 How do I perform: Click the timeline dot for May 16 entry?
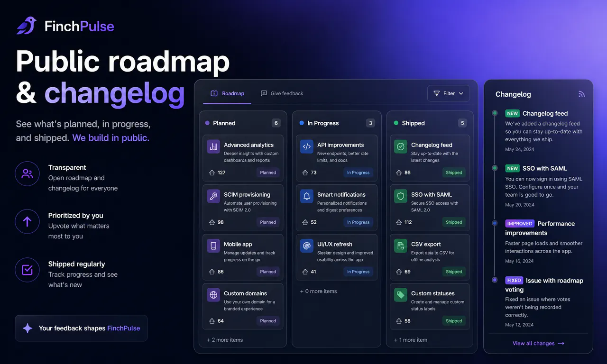[x=495, y=223]
